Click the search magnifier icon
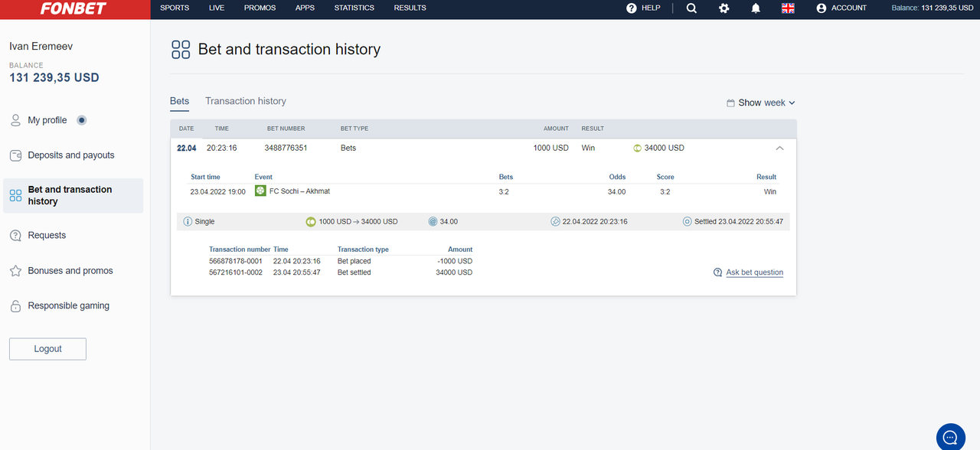 point(691,8)
